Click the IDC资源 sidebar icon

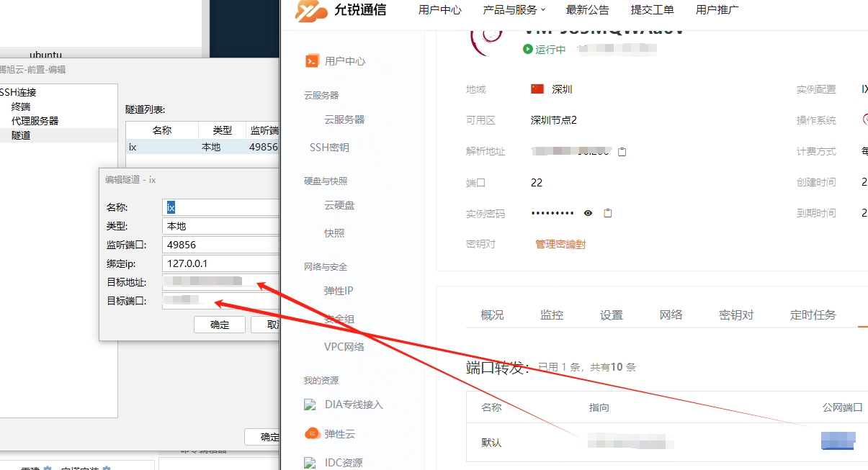coord(310,463)
